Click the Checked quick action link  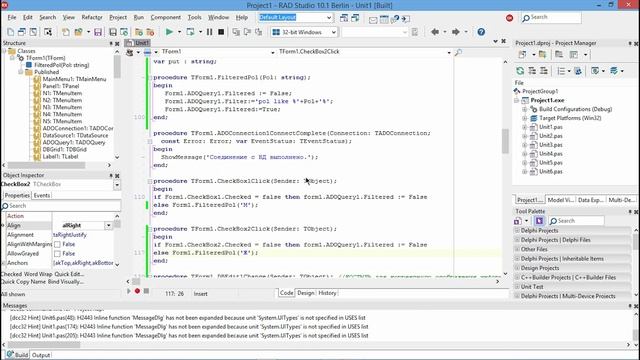click(11, 274)
